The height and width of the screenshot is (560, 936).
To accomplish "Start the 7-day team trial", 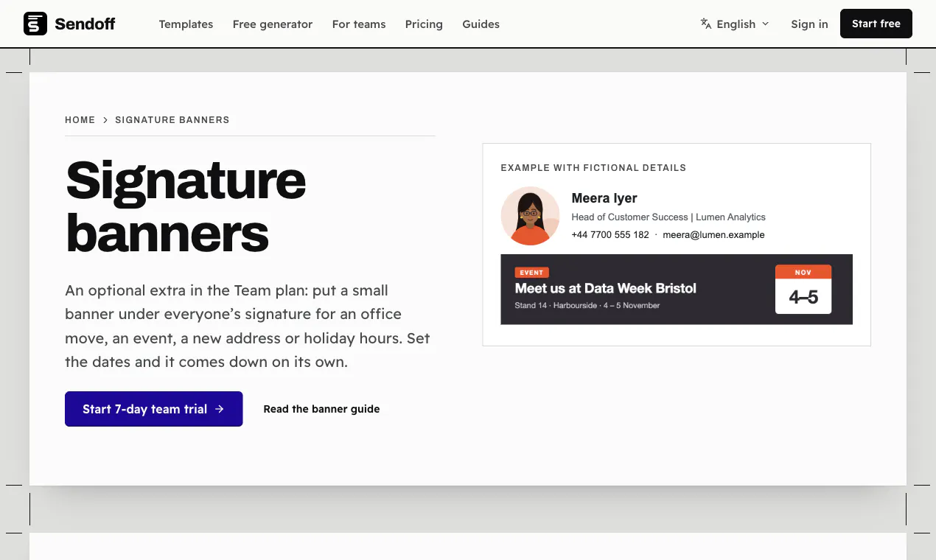I will click(x=154, y=409).
